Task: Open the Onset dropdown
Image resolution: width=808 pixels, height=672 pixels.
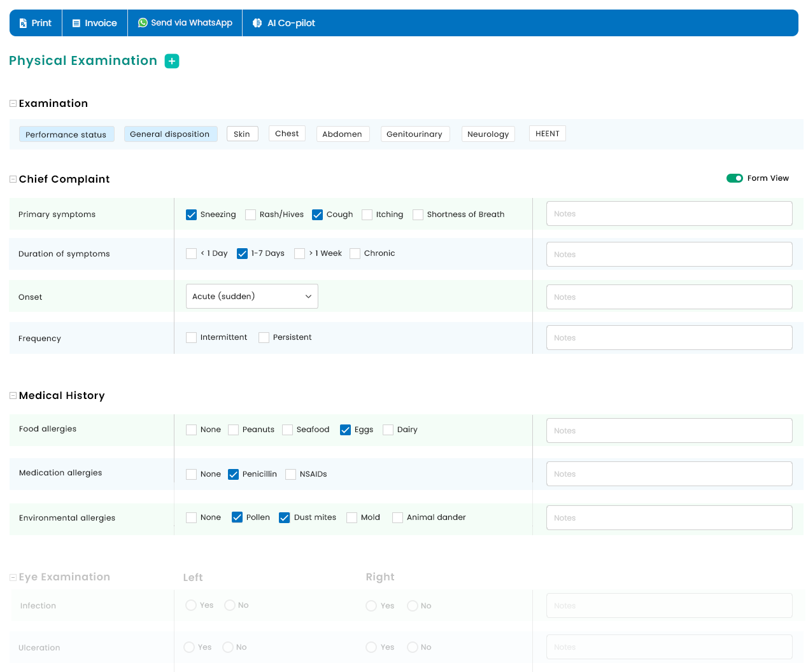Action: pyautogui.click(x=252, y=297)
